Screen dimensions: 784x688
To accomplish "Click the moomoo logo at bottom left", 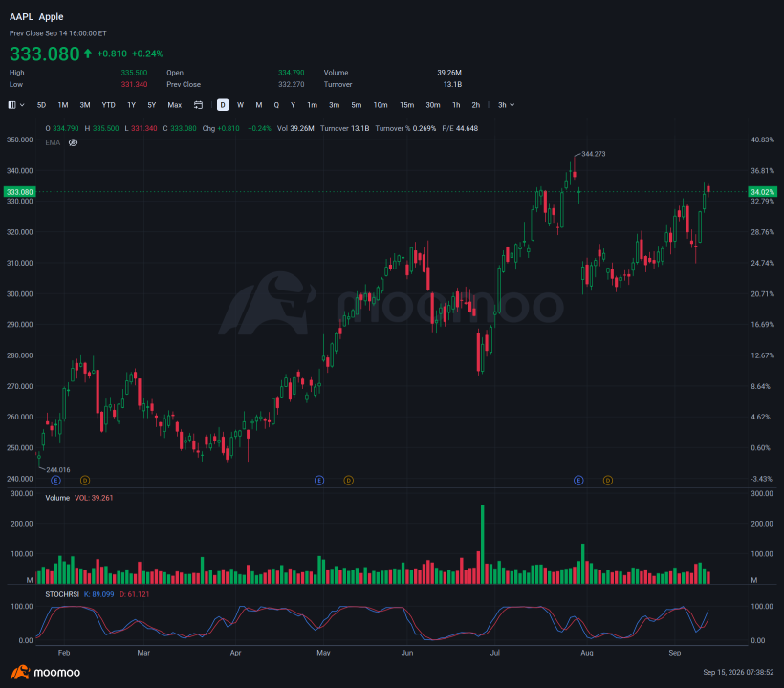I will pos(46,672).
